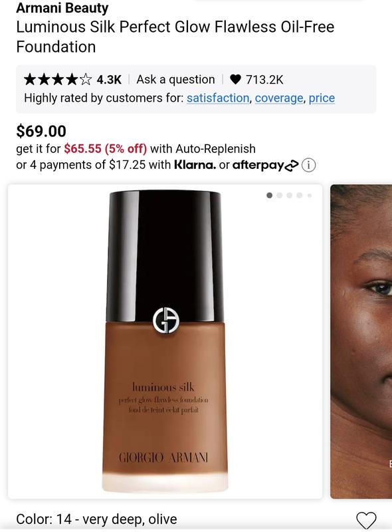Select the third carousel indicator dot
Image resolution: width=392 pixels, height=532 pixels.
[x=289, y=195]
